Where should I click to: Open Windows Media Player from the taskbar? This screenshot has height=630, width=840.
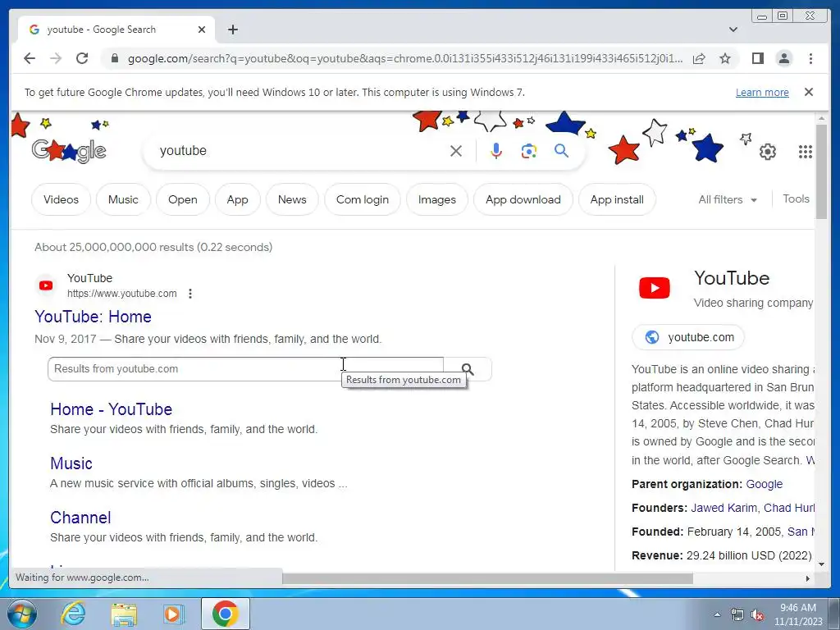click(x=173, y=614)
